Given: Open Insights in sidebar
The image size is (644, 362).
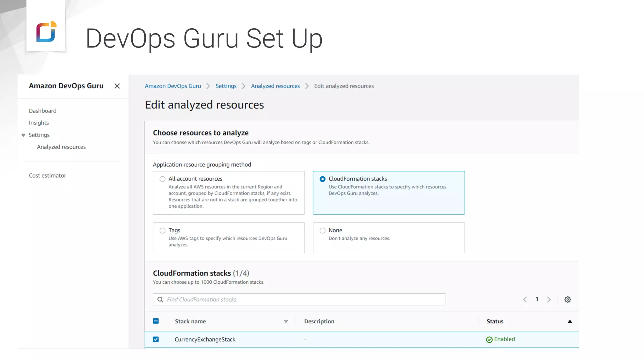Looking at the screenshot, I should click(39, 123).
